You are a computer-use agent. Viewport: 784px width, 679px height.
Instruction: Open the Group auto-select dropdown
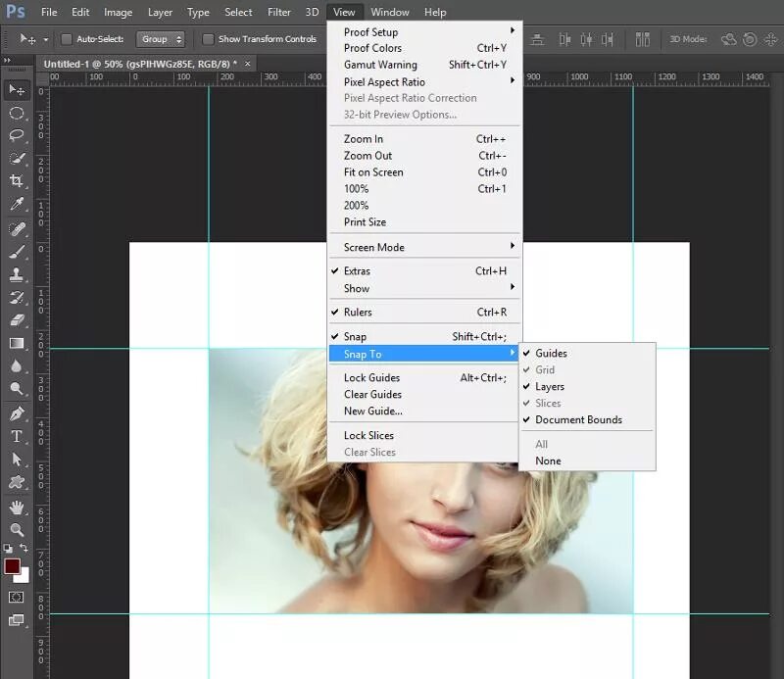click(x=161, y=39)
